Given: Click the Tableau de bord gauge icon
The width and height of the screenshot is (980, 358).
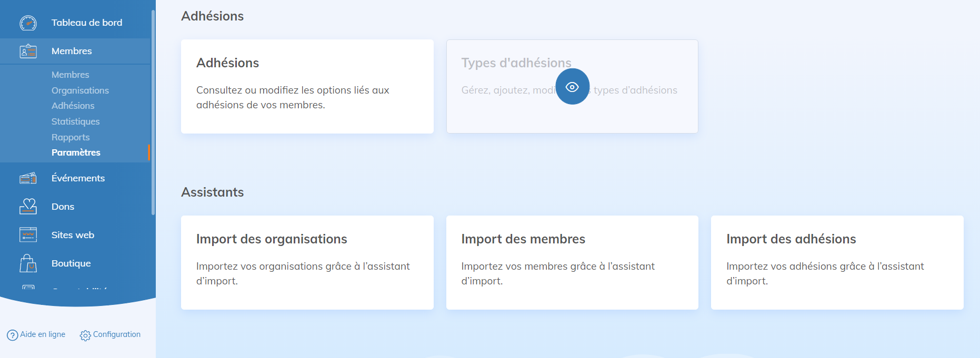Looking at the screenshot, I should 28,23.
